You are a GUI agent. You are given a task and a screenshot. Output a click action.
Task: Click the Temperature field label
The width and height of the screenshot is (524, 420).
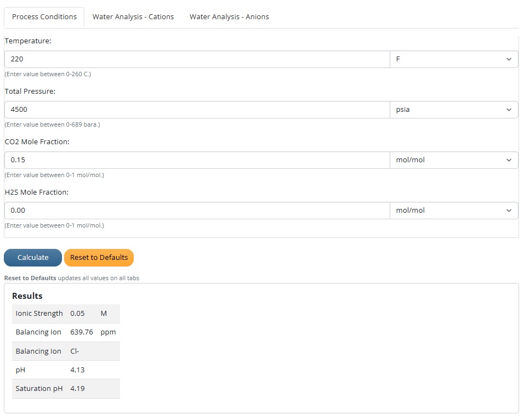pyautogui.click(x=28, y=41)
